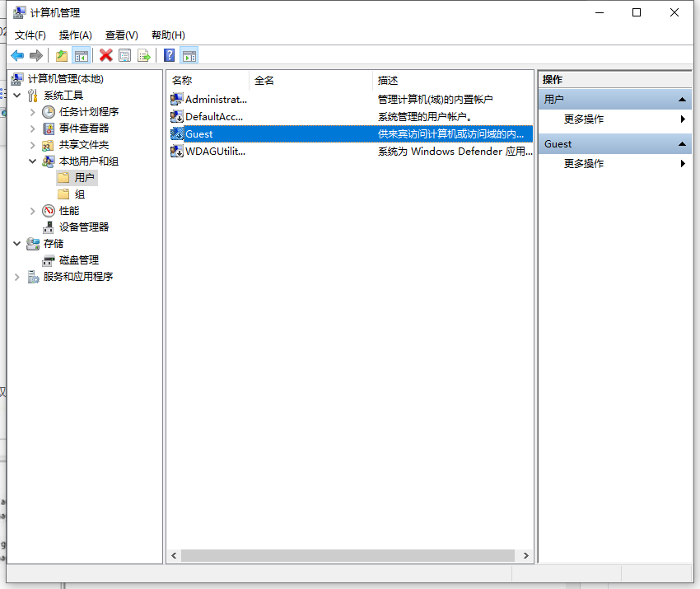Expand the 服务和应用程序 tree node
Viewport: 700px width, 589px height.
pyautogui.click(x=17, y=277)
